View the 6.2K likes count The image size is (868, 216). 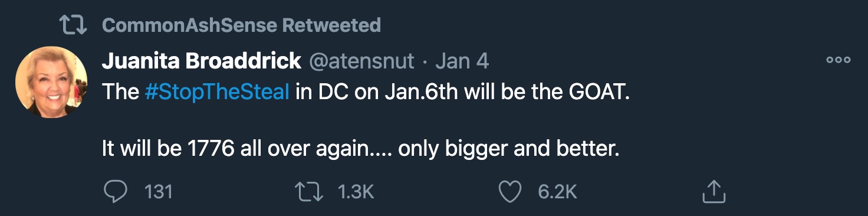click(557, 192)
